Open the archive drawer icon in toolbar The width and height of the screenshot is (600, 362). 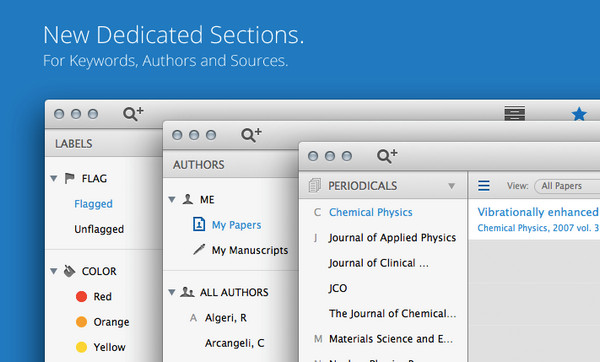pos(515,113)
